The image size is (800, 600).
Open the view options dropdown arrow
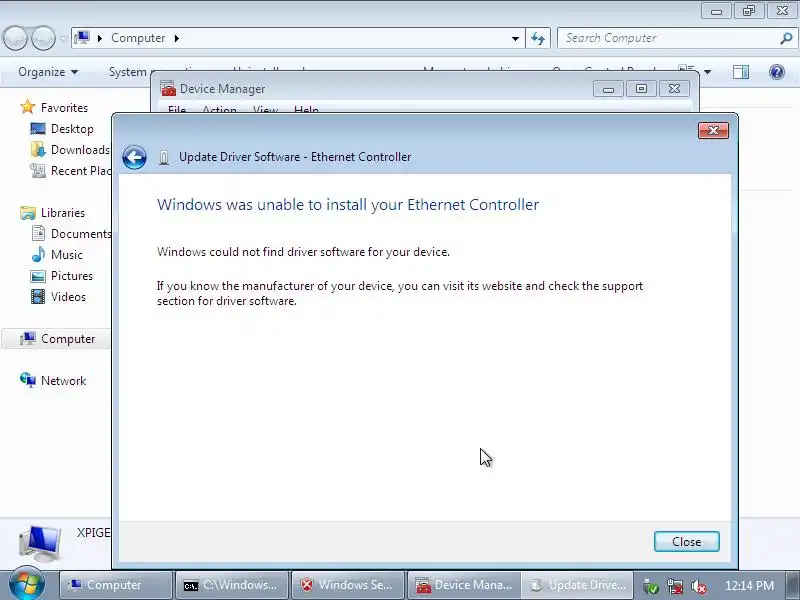[x=707, y=72]
